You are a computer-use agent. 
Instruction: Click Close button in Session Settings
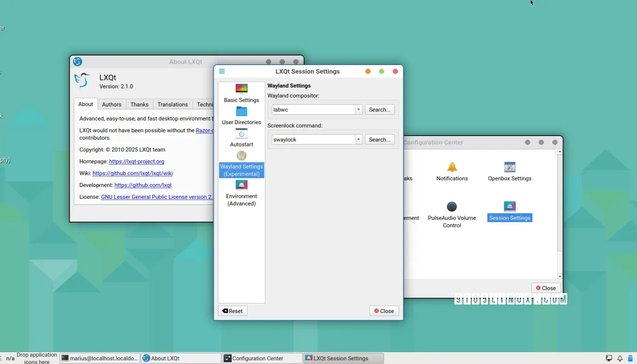pos(384,311)
